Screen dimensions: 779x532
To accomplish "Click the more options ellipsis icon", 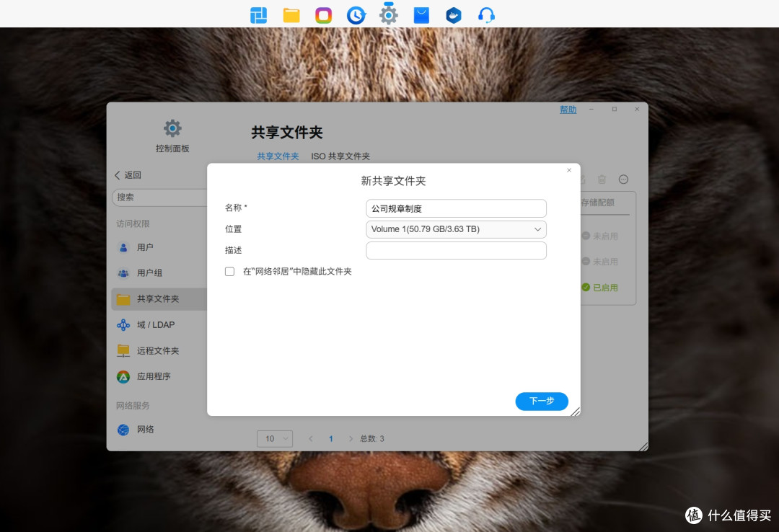I will click(x=623, y=179).
